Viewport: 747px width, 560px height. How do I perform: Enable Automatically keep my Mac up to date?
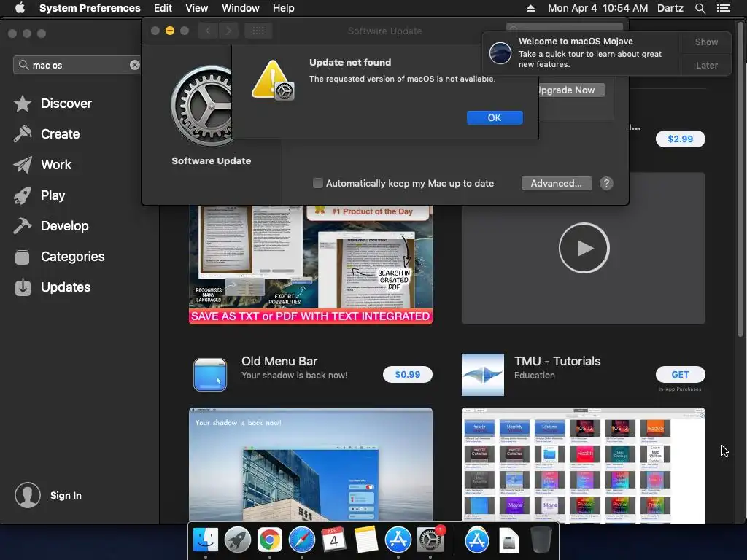[x=318, y=183]
